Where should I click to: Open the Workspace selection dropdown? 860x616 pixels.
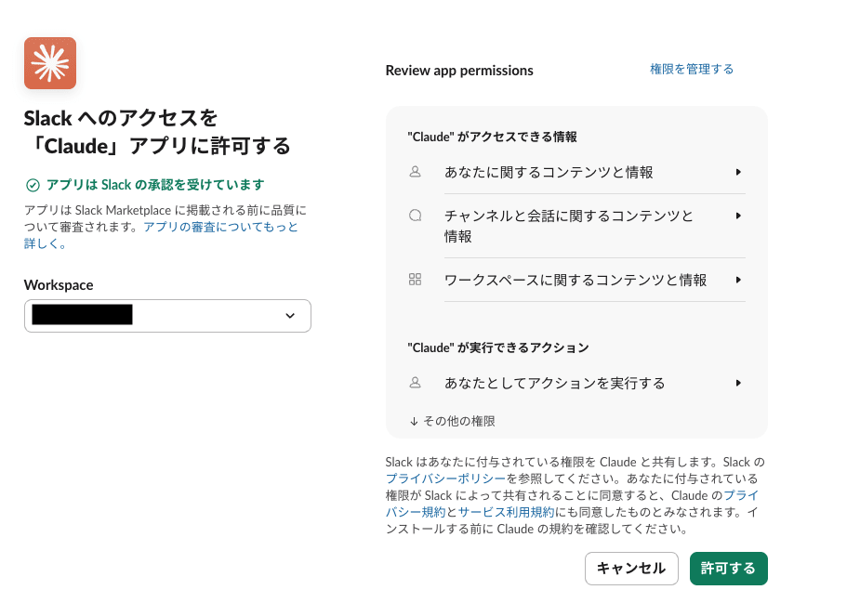pyautogui.click(x=167, y=316)
